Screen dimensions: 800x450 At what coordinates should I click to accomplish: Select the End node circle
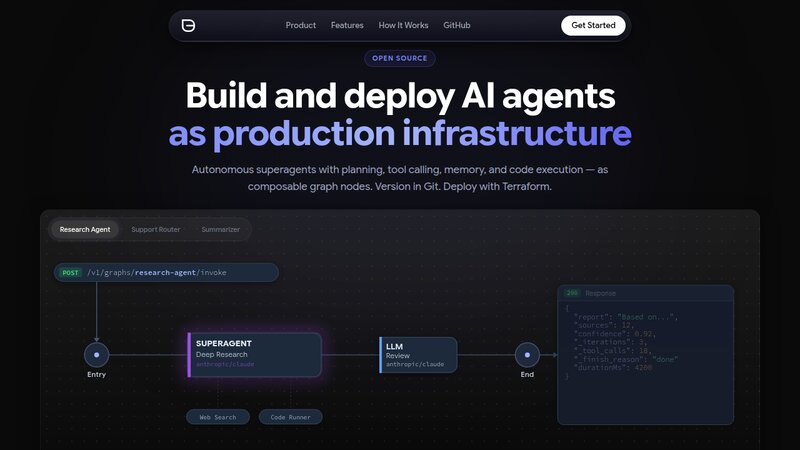[x=527, y=355]
